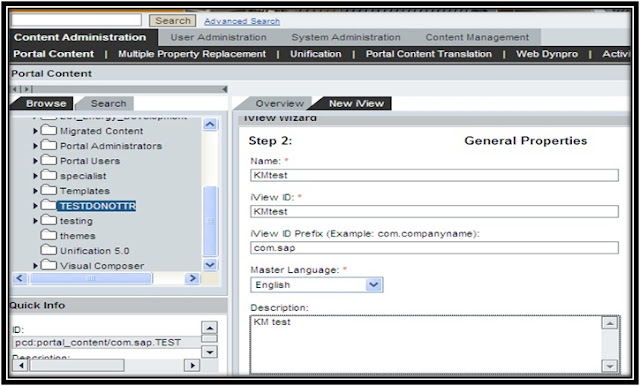Image resolution: width=640 pixels, height=386 pixels.
Task: Expand the Portal Users folder
Action: pos(35,161)
